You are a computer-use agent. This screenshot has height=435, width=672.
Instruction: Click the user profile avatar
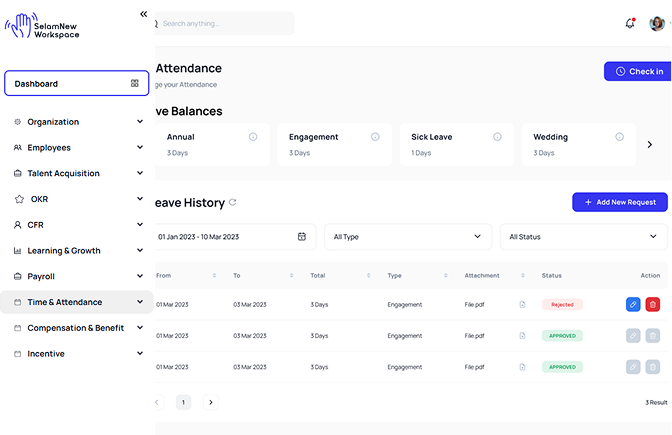[657, 23]
